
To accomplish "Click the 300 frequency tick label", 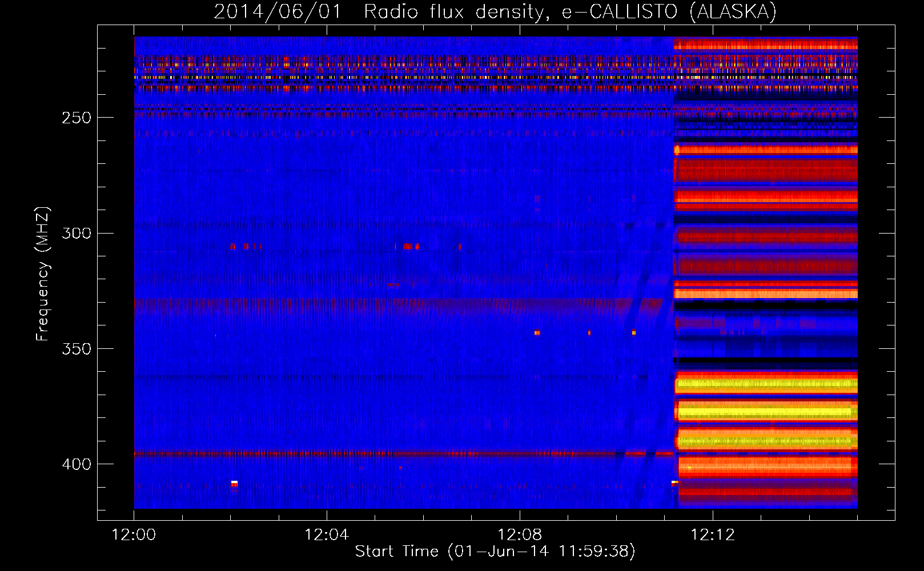I will tap(75, 233).
